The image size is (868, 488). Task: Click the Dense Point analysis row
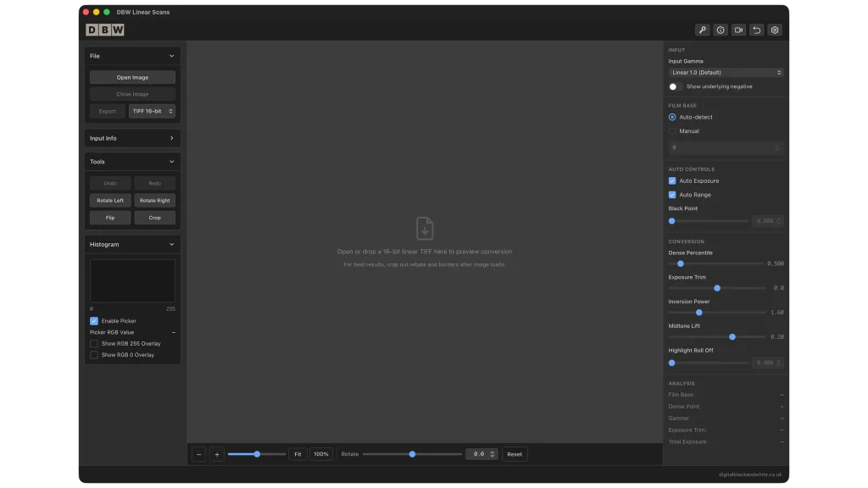[x=726, y=407]
